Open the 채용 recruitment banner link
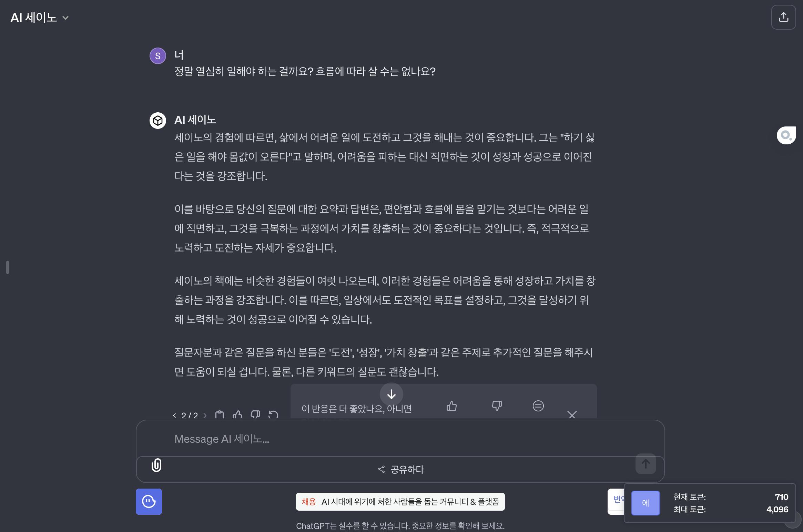Image resolution: width=803 pixels, height=532 pixels. 400,502
